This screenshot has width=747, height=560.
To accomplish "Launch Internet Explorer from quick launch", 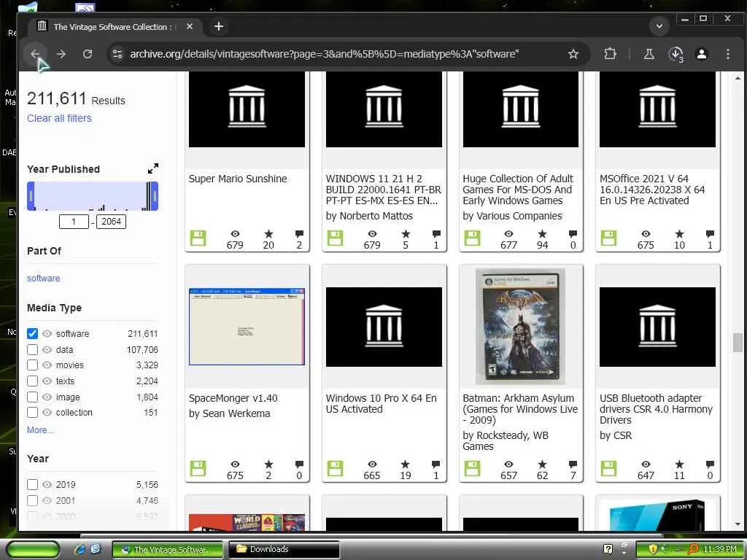I will point(80,550).
